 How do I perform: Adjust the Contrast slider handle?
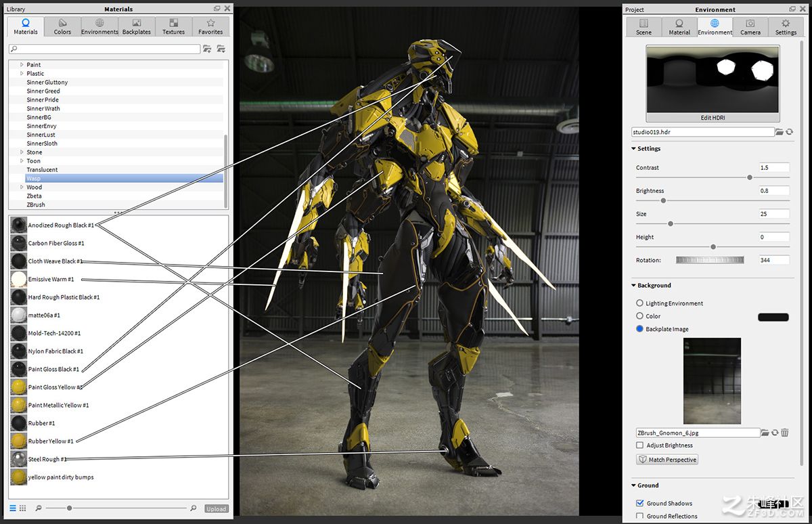click(750, 177)
